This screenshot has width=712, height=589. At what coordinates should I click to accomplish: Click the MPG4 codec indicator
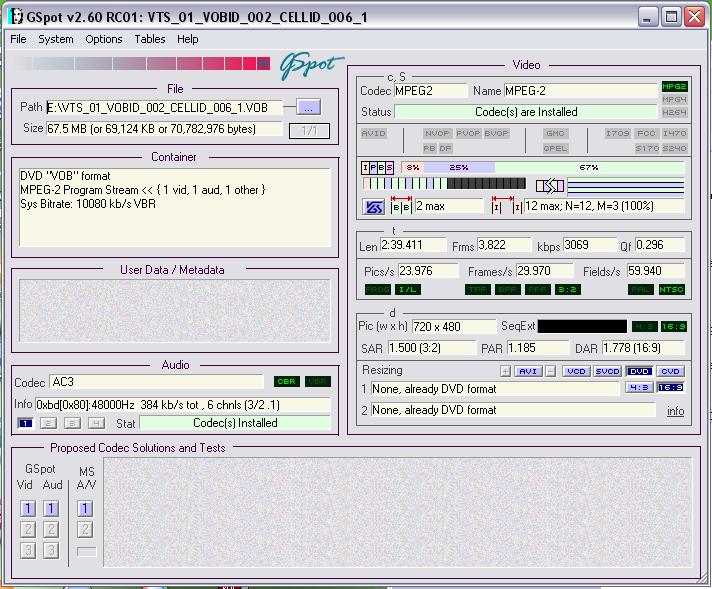click(674, 99)
